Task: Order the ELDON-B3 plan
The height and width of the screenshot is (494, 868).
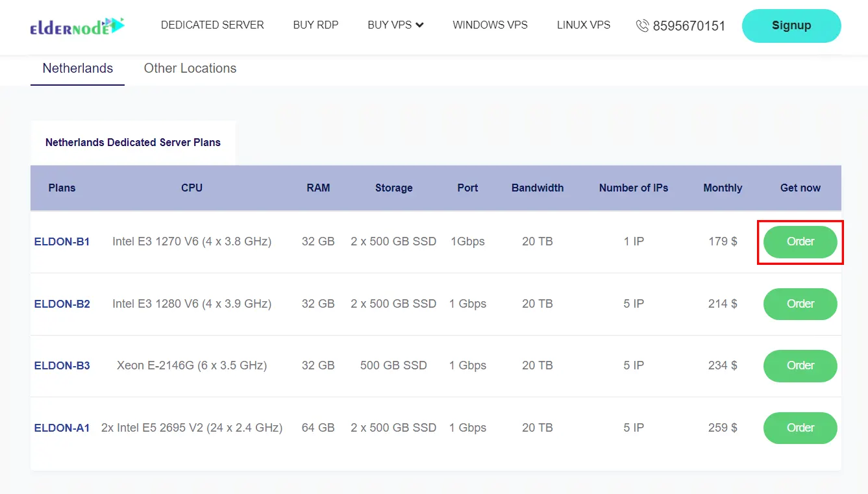Action: (x=800, y=365)
